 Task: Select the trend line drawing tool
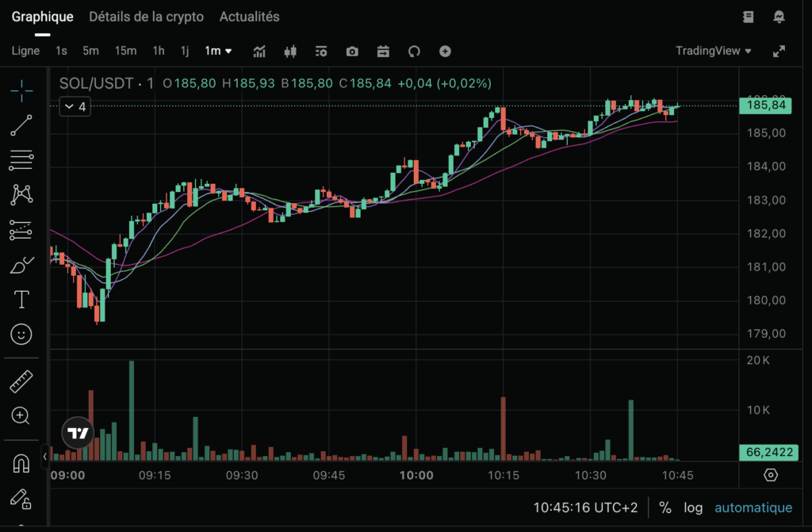(x=21, y=125)
